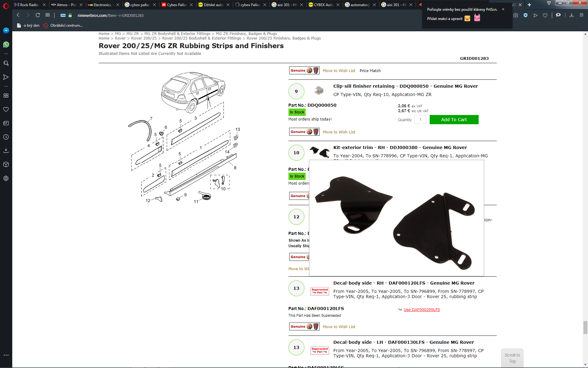Click the page vertical scrollbar thumb
The width and height of the screenshot is (588, 368).
coord(585,328)
